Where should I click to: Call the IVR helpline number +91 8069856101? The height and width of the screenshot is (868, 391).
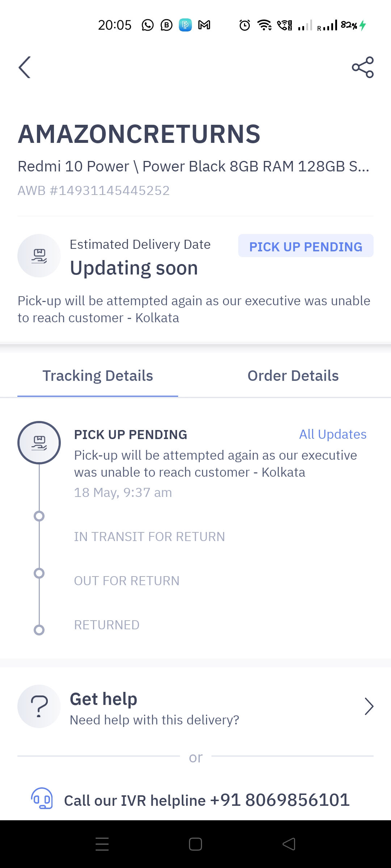click(x=279, y=800)
